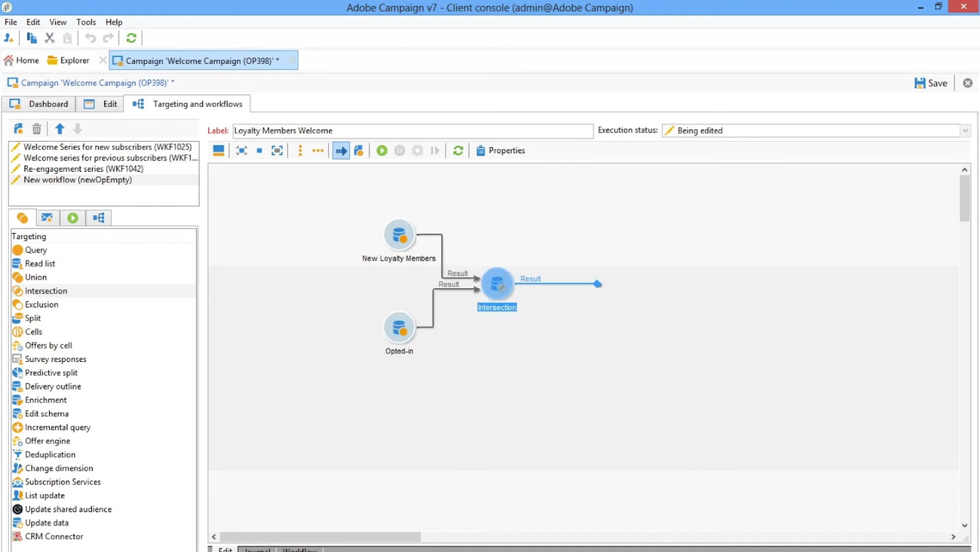Click the diagram's horizontal scrollbar thumb
This screenshot has width=980, height=552.
pyautogui.click(x=320, y=537)
